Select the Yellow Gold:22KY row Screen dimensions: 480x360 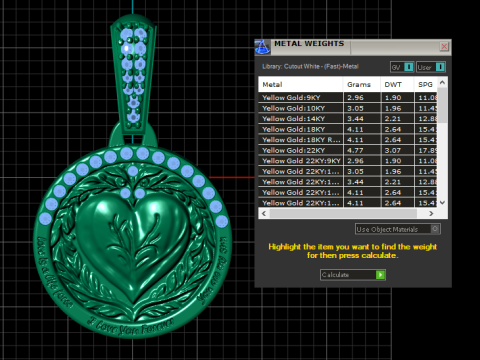tap(348, 150)
